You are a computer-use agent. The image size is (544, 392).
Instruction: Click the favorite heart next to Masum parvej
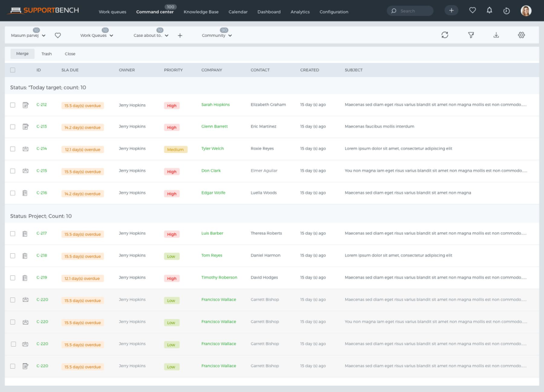[x=58, y=35]
